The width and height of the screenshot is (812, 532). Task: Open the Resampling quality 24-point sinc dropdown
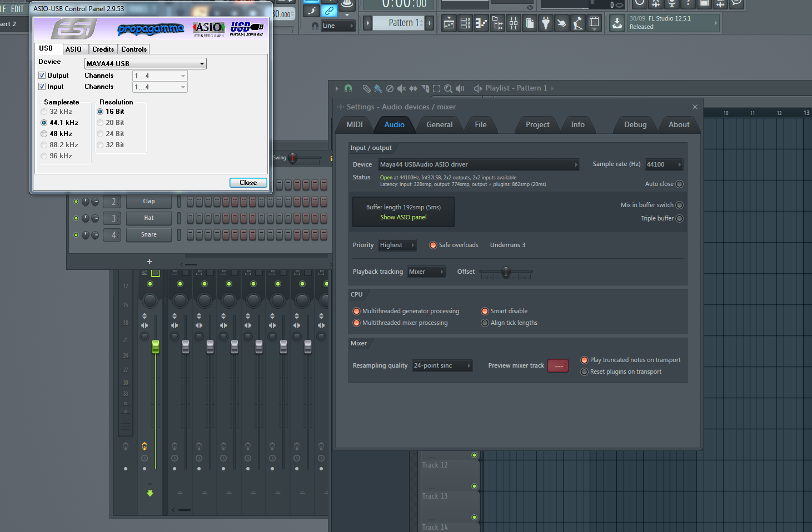[x=442, y=365]
